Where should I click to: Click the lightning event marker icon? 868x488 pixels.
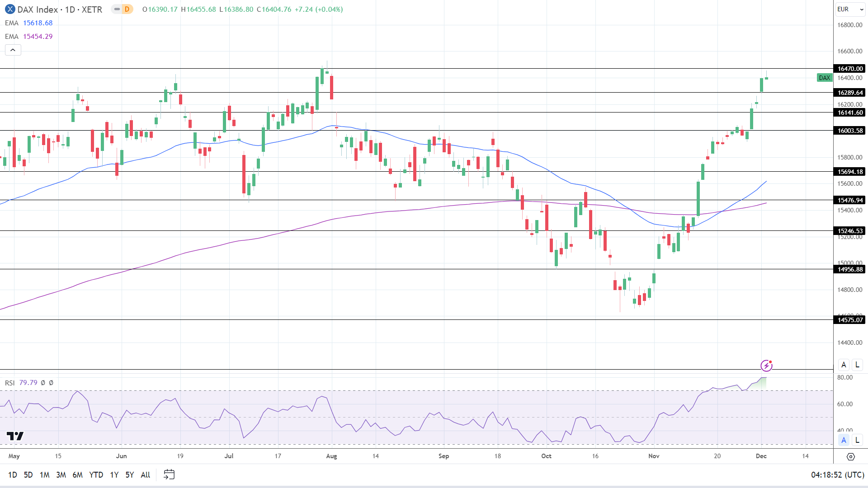tap(766, 365)
